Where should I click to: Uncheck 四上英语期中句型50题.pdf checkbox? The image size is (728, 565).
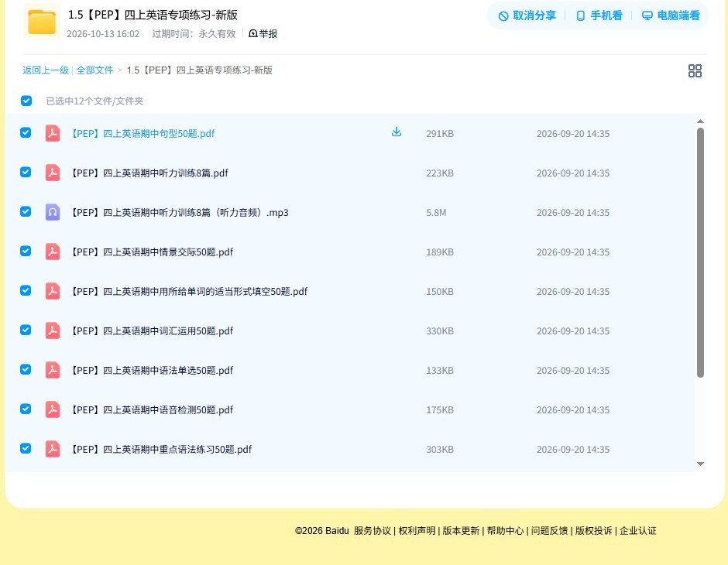[26, 132]
